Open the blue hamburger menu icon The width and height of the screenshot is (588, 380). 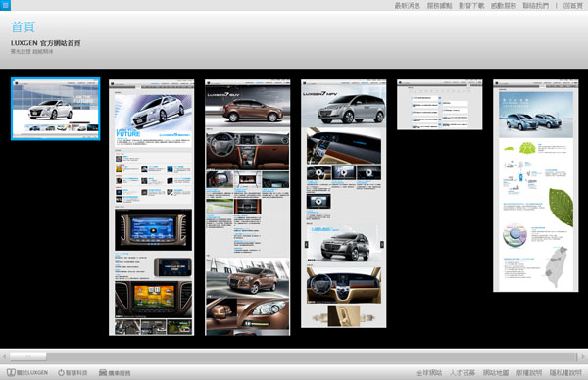5,5
